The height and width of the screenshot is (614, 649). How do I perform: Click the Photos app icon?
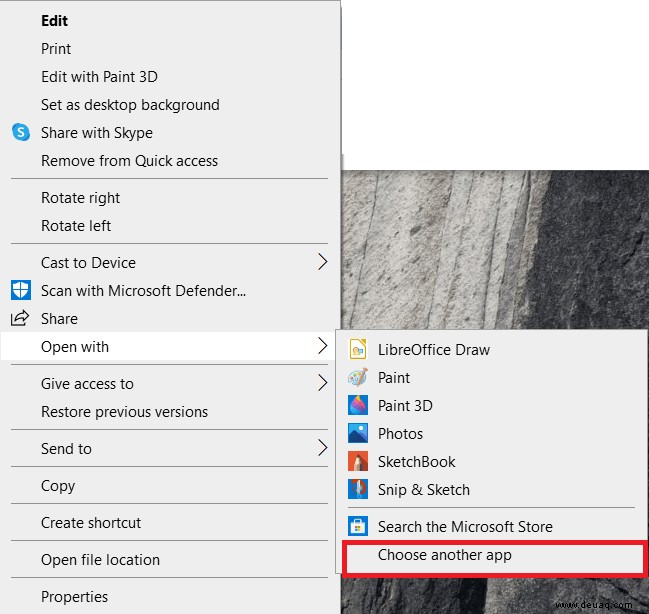click(358, 433)
